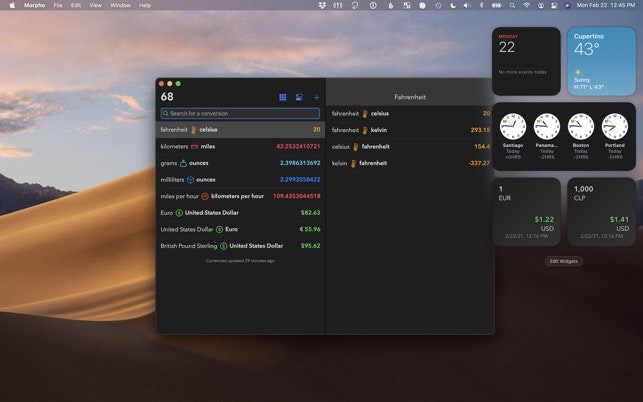Open Control Center in the menu bar
This screenshot has width=643, height=402.
[554, 5]
